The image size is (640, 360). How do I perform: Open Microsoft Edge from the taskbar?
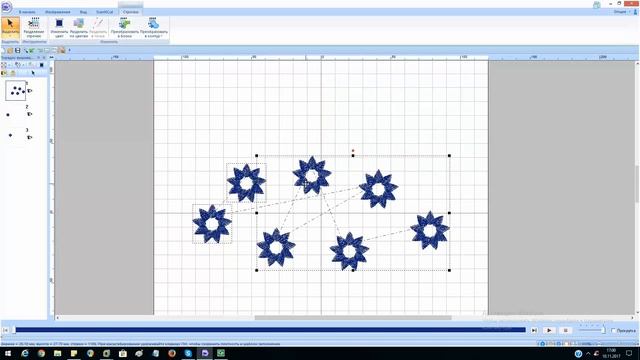24,353
